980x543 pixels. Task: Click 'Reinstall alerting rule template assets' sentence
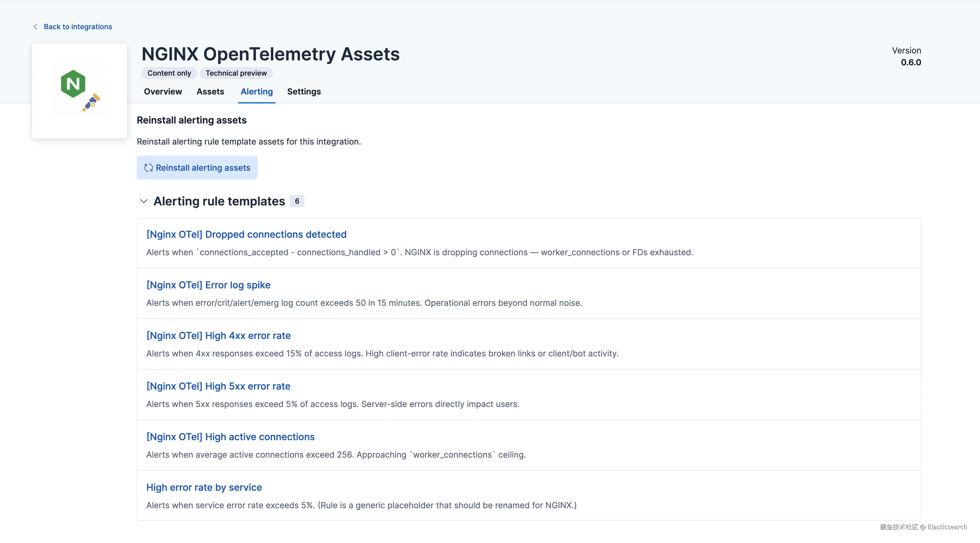(x=249, y=141)
